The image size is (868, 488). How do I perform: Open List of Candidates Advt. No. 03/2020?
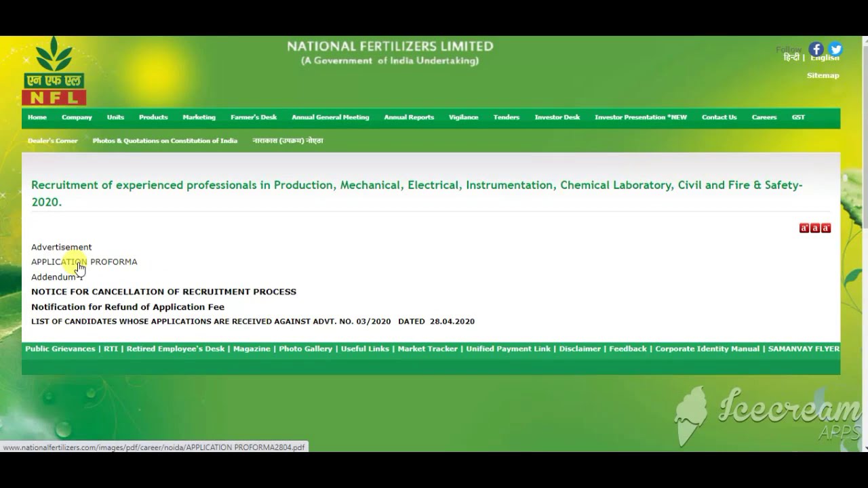(x=253, y=321)
